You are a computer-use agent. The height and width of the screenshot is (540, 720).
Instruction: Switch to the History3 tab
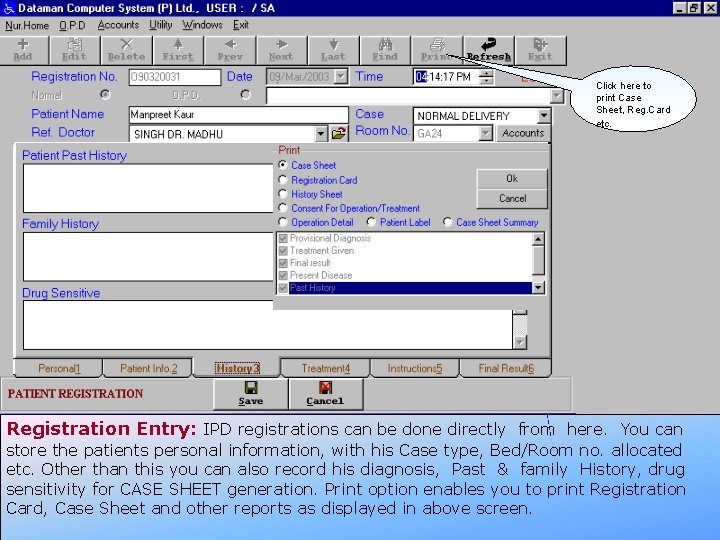[237, 368]
